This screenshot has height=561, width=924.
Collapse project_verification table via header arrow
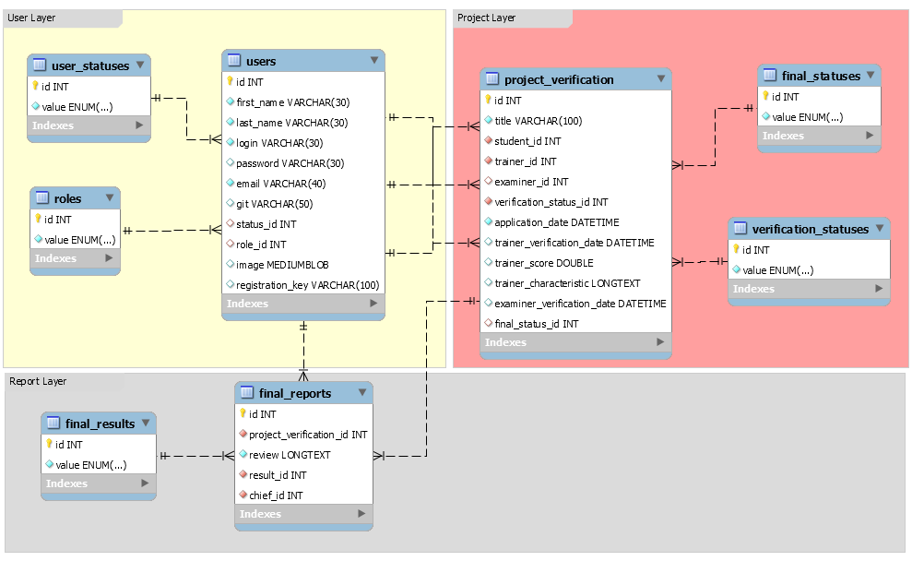(661, 78)
